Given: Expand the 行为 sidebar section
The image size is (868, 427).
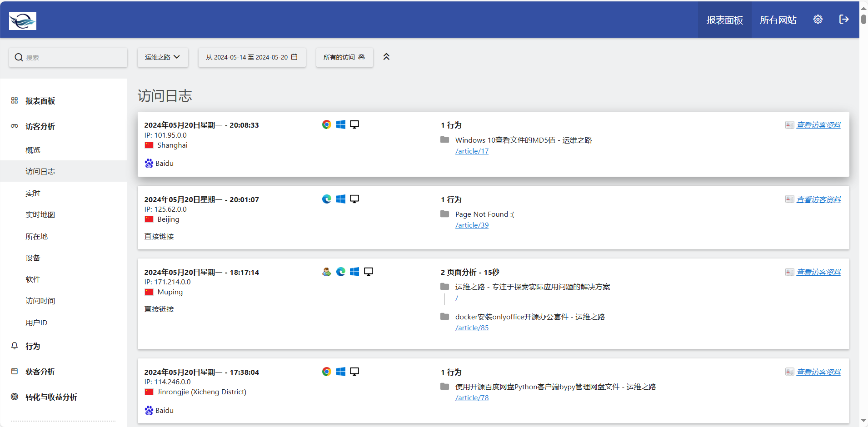Looking at the screenshot, I should [33, 346].
